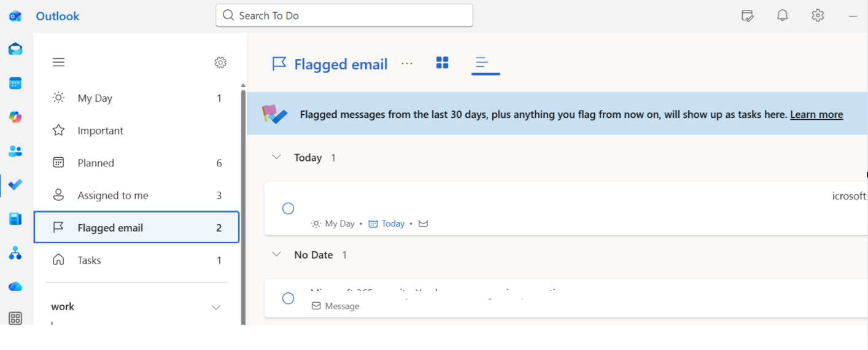
Task: Open the Tasks list
Action: (137, 260)
